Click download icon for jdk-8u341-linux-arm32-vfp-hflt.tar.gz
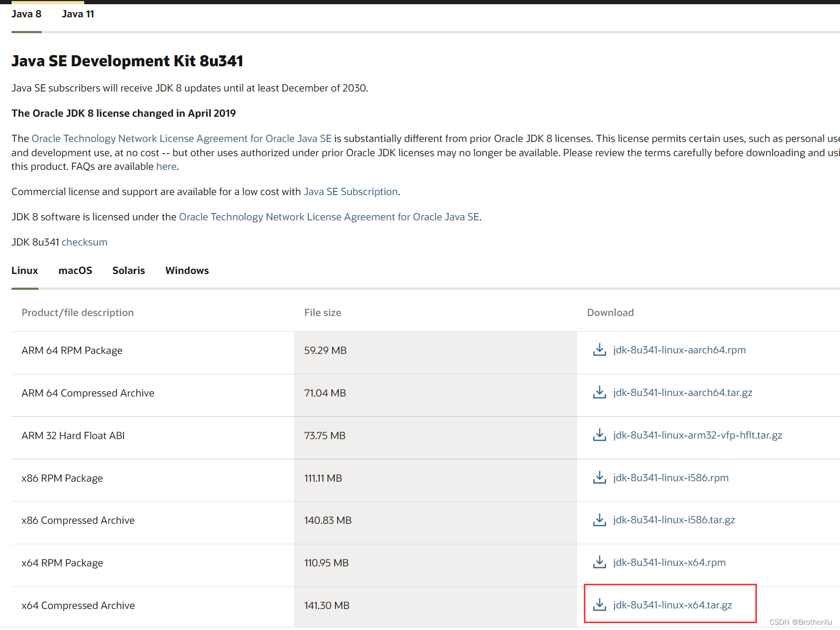This screenshot has width=840, height=630. [600, 435]
